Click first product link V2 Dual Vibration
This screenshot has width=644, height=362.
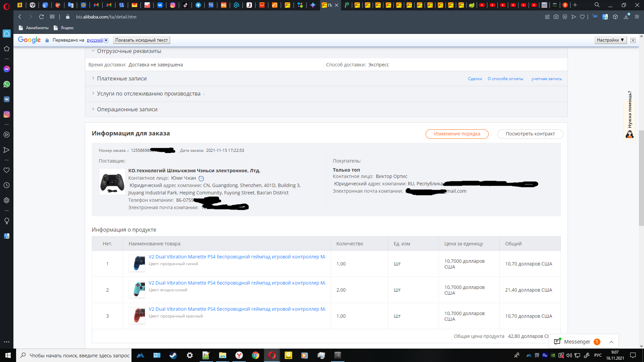237,257
